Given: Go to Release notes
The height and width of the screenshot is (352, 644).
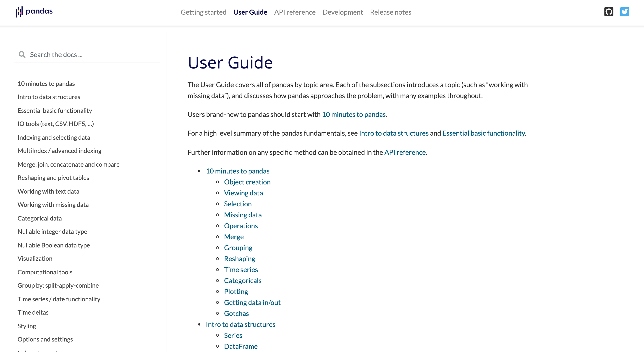Looking at the screenshot, I should coord(390,12).
